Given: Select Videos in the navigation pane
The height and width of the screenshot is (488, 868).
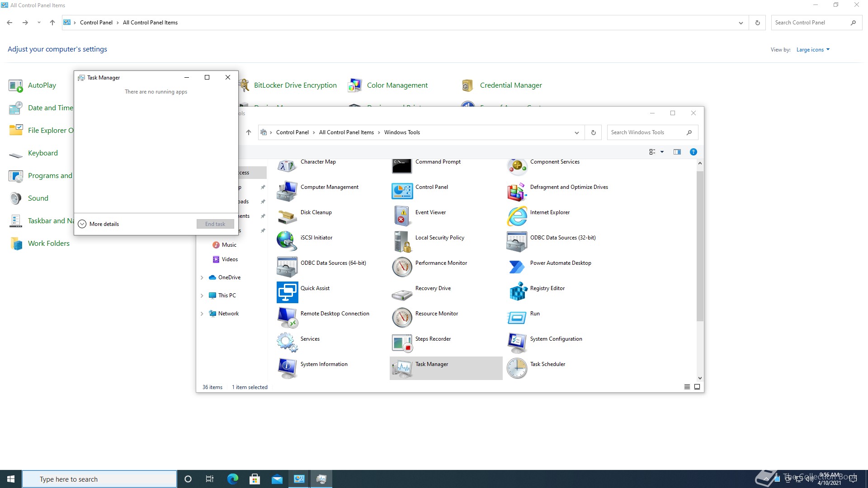Looking at the screenshot, I should [225, 259].
